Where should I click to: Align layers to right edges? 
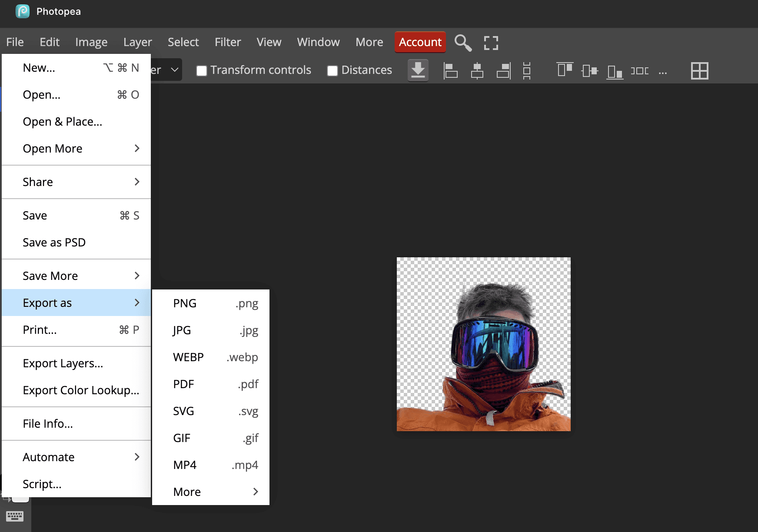[503, 70]
